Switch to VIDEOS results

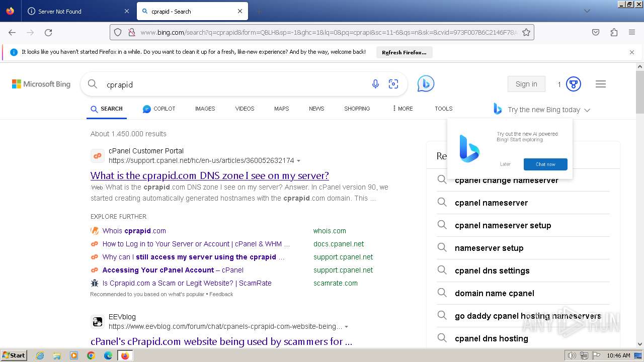(245, 109)
